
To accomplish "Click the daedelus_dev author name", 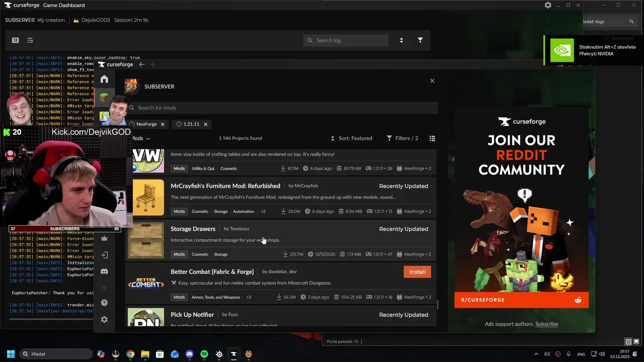I will (282, 272).
